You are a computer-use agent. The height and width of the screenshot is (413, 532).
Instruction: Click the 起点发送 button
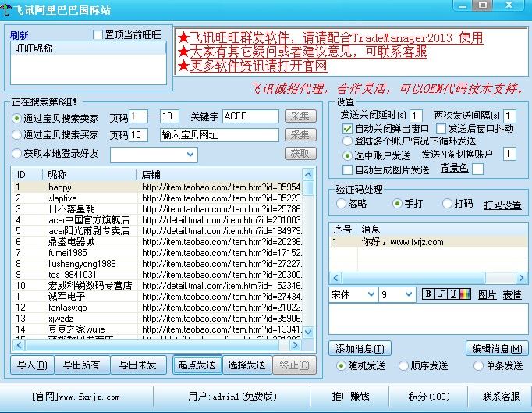196,365
